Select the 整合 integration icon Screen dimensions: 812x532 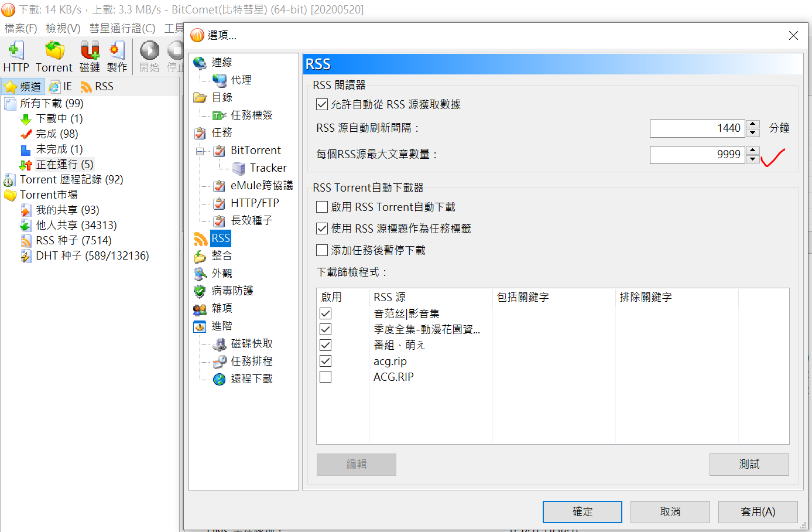coord(200,256)
